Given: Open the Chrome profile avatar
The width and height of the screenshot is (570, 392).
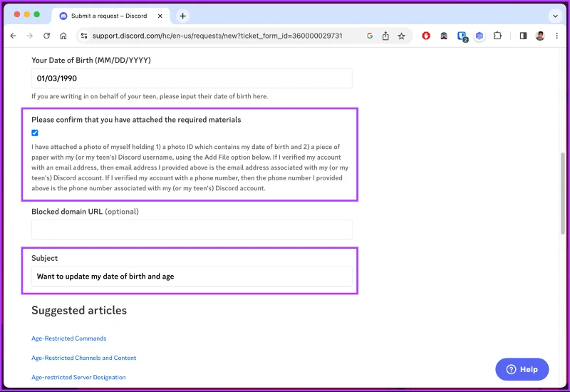Looking at the screenshot, I should tap(540, 36).
